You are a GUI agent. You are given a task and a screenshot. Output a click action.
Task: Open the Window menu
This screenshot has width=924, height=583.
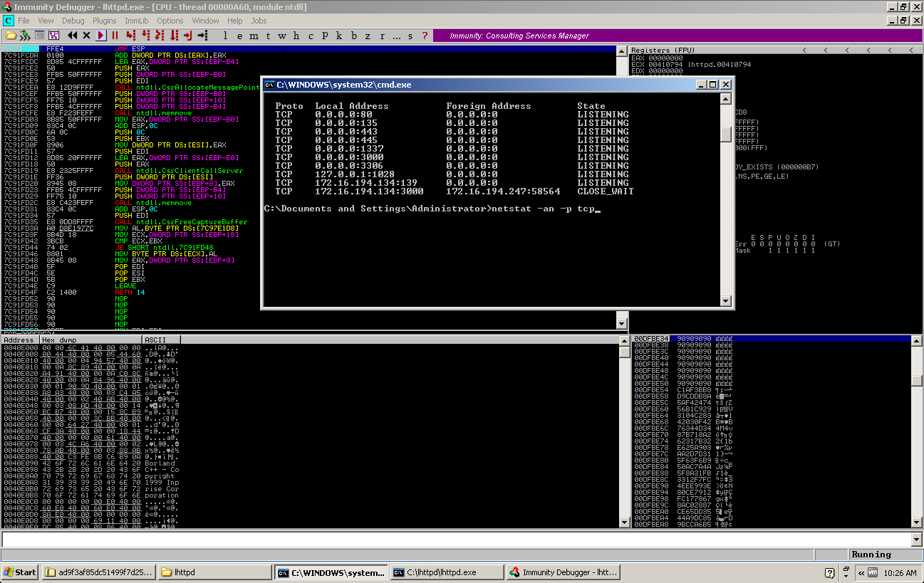click(205, 21)
